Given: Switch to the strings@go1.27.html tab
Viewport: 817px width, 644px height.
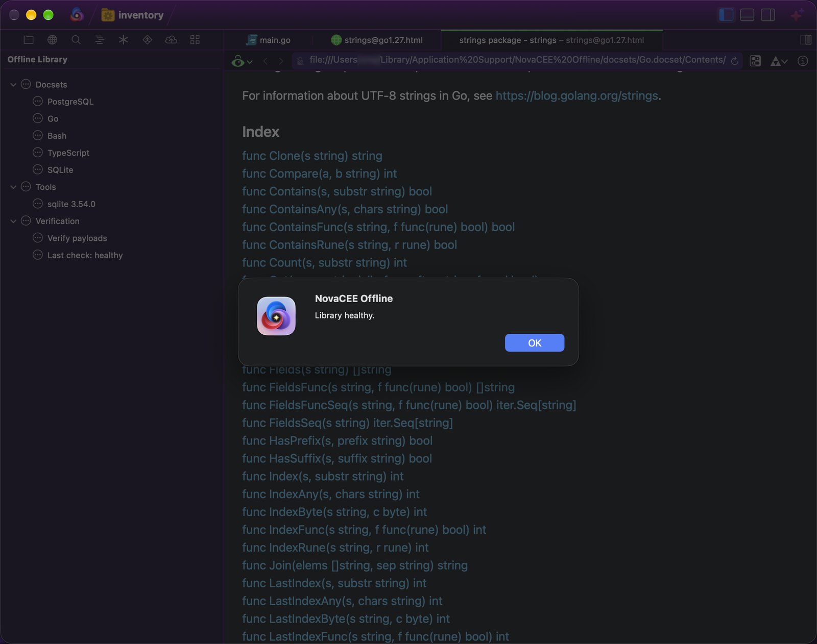Looking at the screenshot, I should [x=377, y=40].
